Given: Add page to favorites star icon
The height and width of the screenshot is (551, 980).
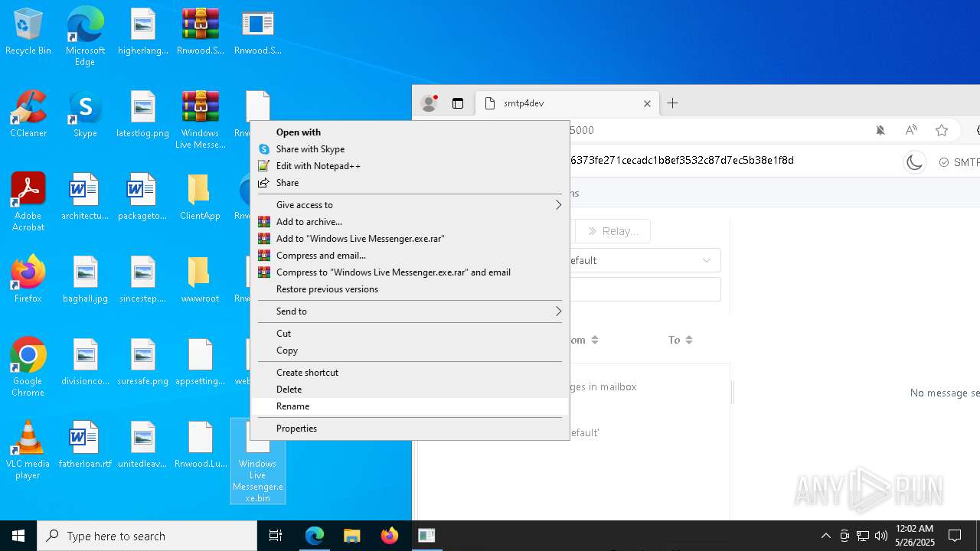Looking at the screenshot, I should point(942,130).
